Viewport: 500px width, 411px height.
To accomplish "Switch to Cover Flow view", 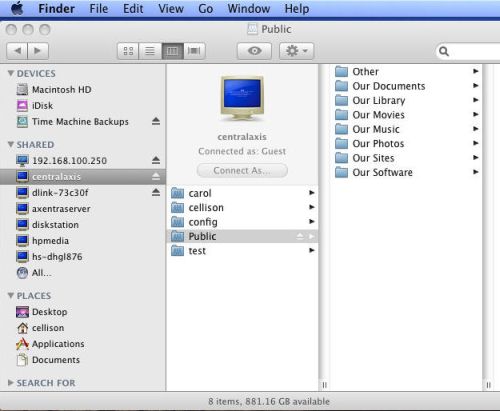I will (x=194, y=51).
